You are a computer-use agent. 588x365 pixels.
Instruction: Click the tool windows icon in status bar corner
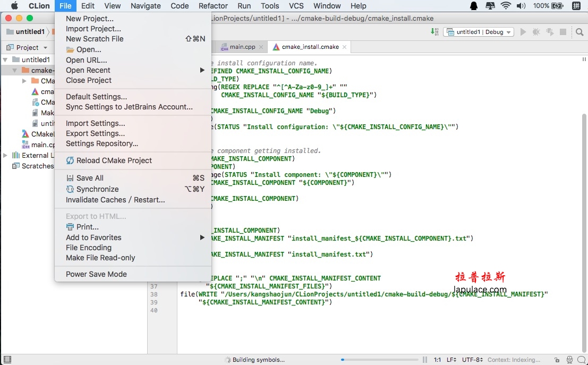[x=7, y=359]
